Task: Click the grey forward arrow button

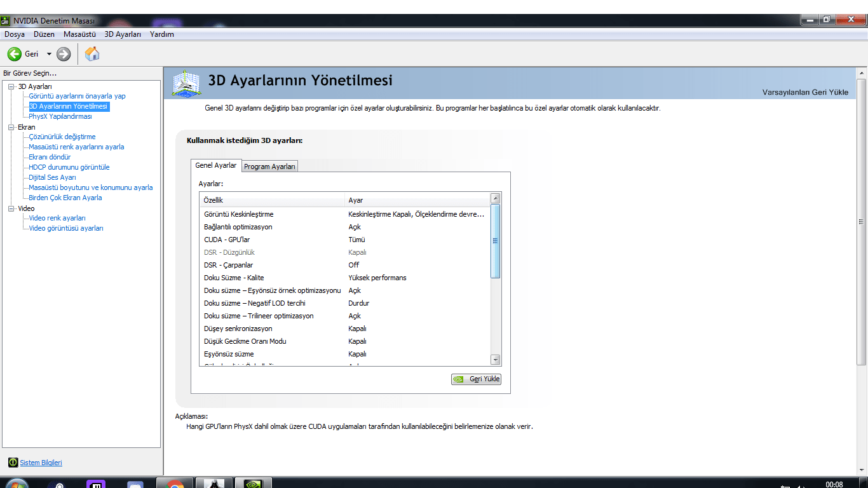Action: point(64,54)
